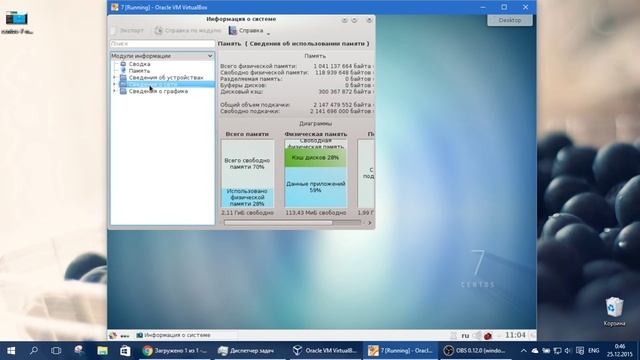640x360 pixels.
Task: Select Сводка in the module tree
Action: pyautogui.click(x=139, y=64)
